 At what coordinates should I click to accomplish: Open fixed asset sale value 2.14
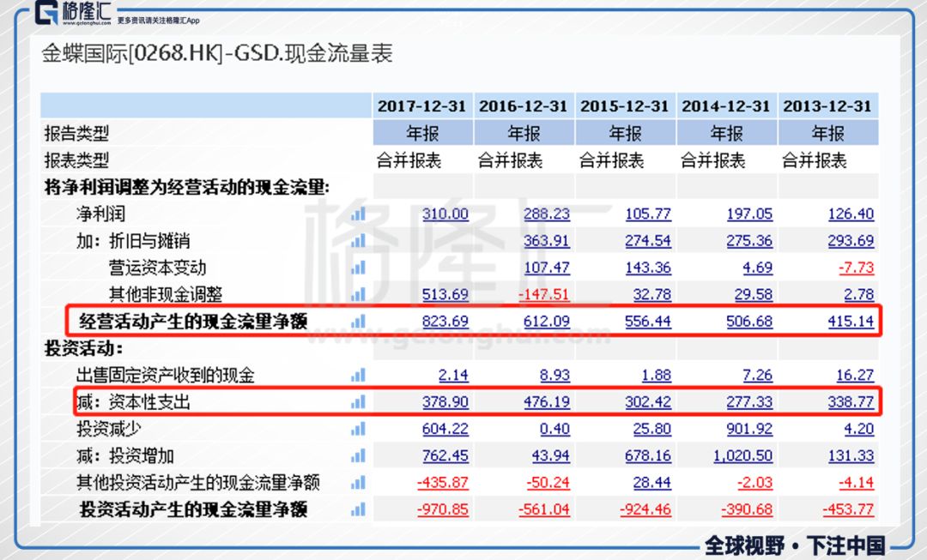453,375
